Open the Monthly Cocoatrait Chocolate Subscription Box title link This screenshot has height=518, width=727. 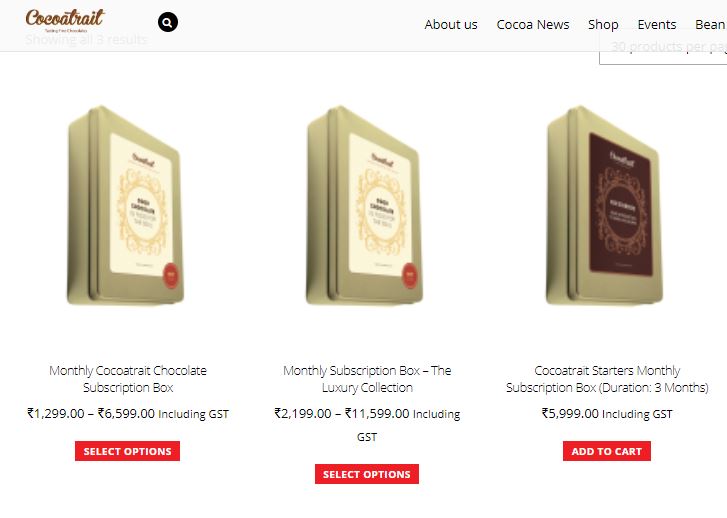[x=128, y=379]
